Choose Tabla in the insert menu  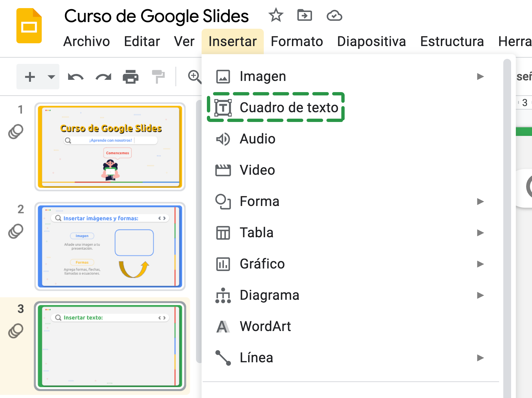point(352,233)
